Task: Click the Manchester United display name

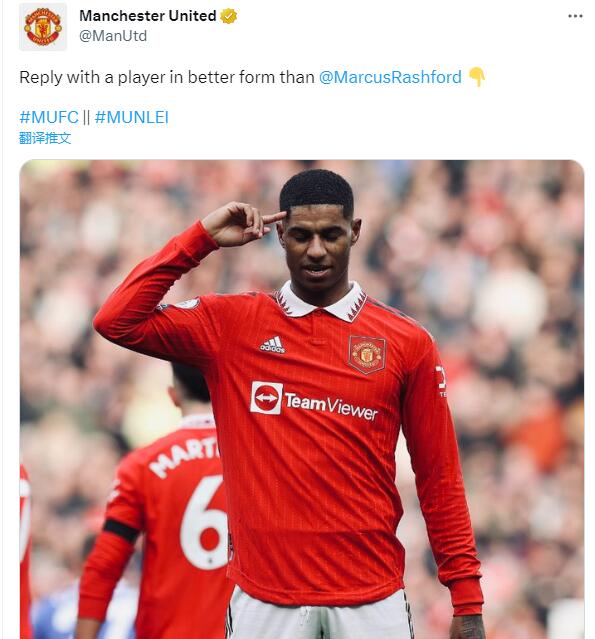Action: [148, 16]
